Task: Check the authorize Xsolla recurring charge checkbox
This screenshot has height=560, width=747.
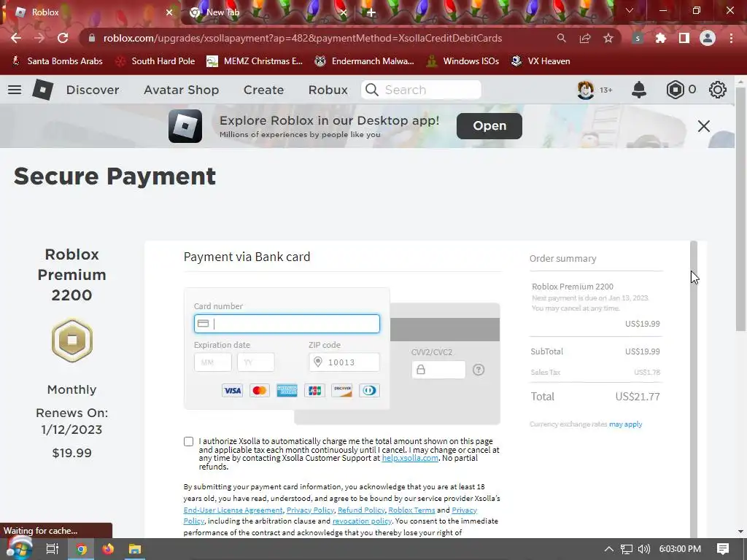Action: (189, 441)
